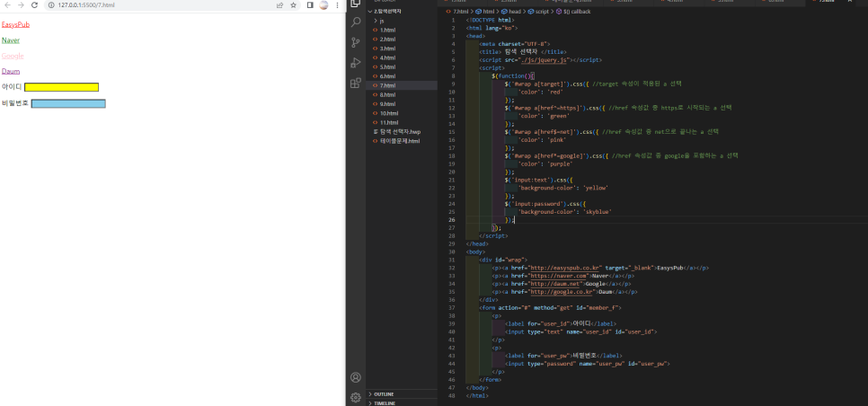Open Accounts menu in activity bar
The image size is (868, 406).
(356, 377)
